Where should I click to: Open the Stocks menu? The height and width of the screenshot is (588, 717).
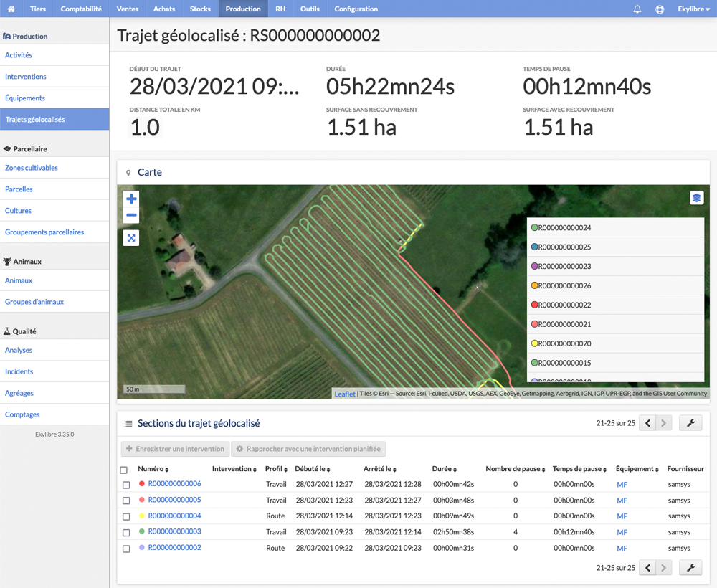[200, 9]
